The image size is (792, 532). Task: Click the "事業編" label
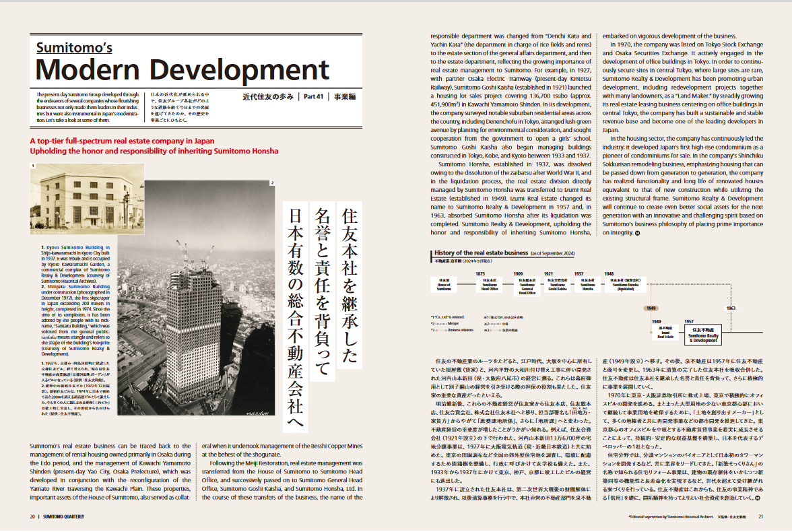coord(345,96)
